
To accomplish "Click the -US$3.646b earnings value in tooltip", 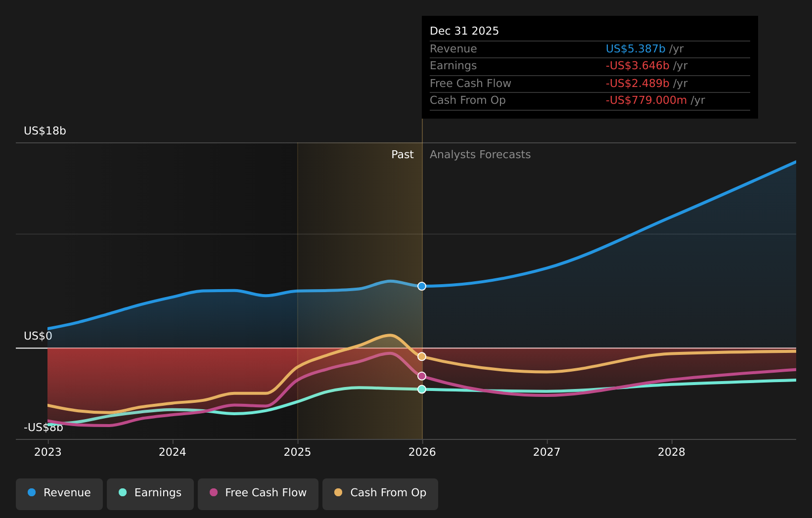I will [637, 66].
